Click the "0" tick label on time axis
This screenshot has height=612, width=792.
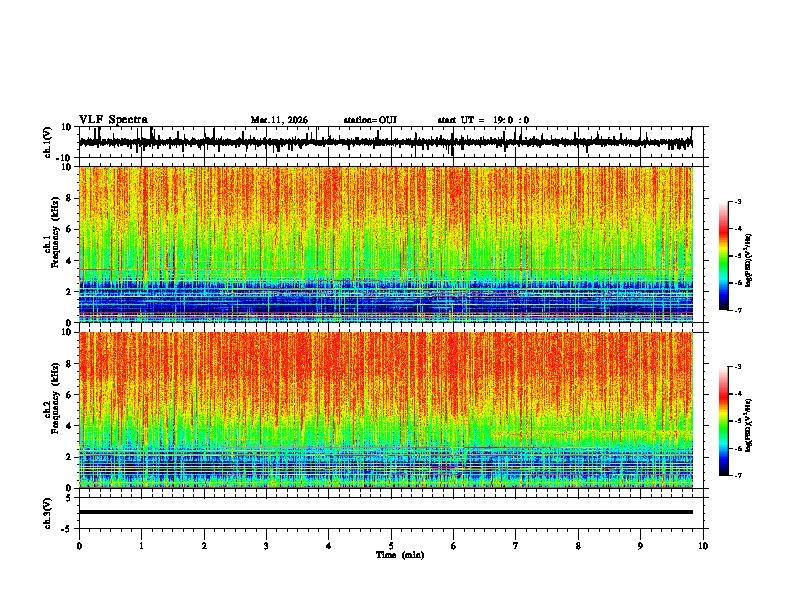pos(79,546)
